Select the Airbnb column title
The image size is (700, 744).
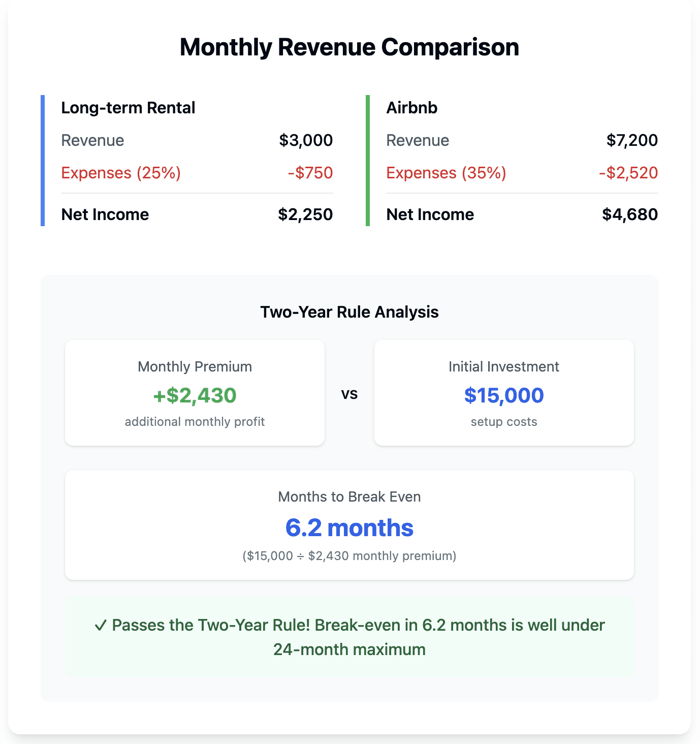point(412,108)
